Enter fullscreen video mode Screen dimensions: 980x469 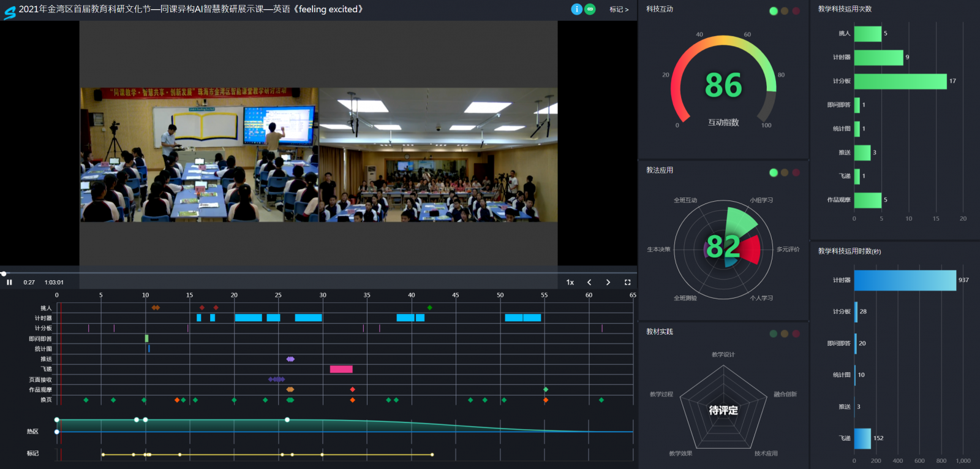(x=627, y=283)
